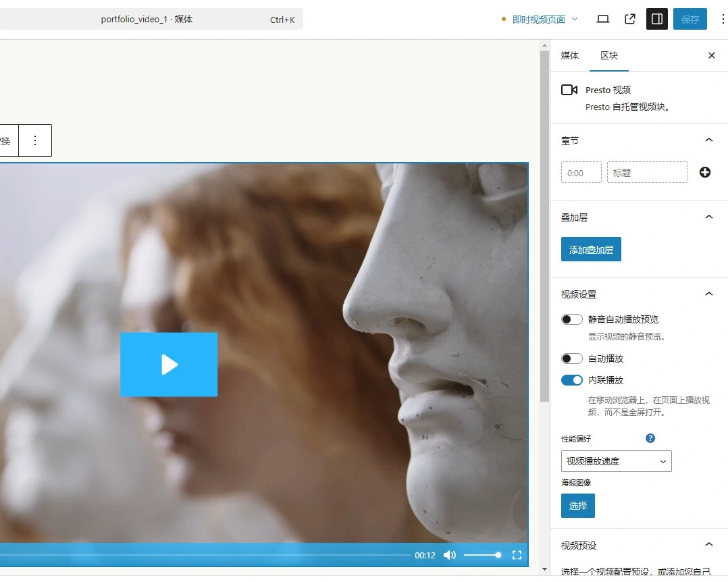Toggle the settings sidebar panel icon
Viewport: 728px width, 582px height.
[x=656, y=19]
